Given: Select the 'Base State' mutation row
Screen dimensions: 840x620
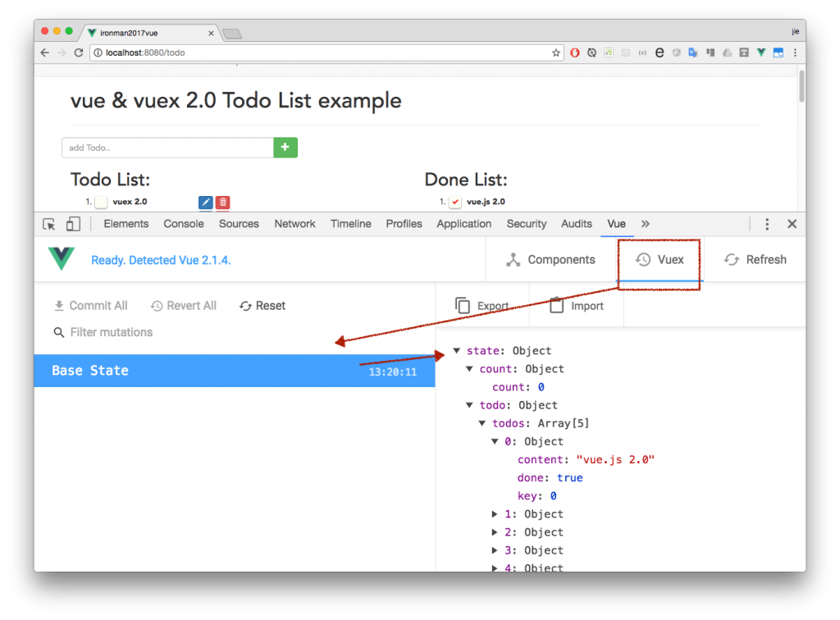Looking at the screenshot, I should pos(235,371).
